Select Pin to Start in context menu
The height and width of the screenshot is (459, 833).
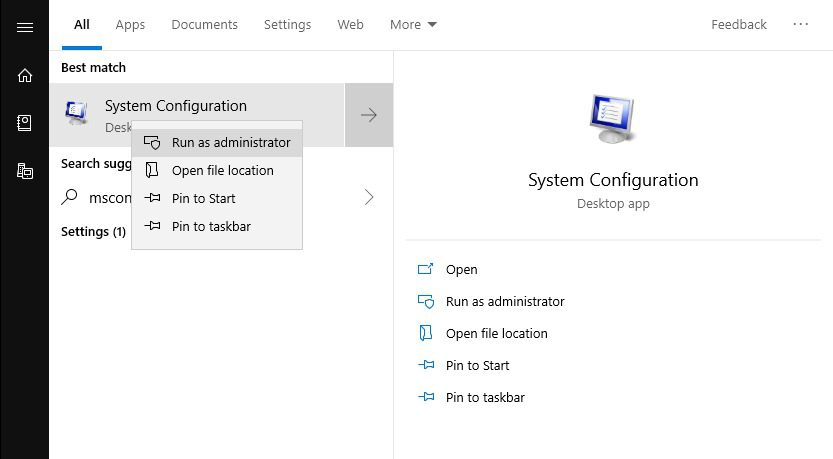point(203,199)
